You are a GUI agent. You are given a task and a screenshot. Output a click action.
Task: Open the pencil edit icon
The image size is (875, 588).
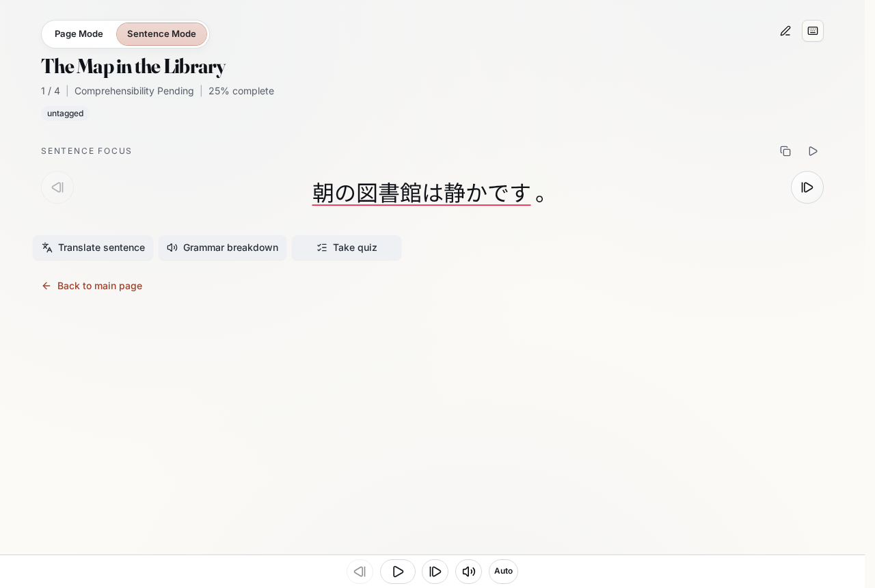(x=785, y=31)
